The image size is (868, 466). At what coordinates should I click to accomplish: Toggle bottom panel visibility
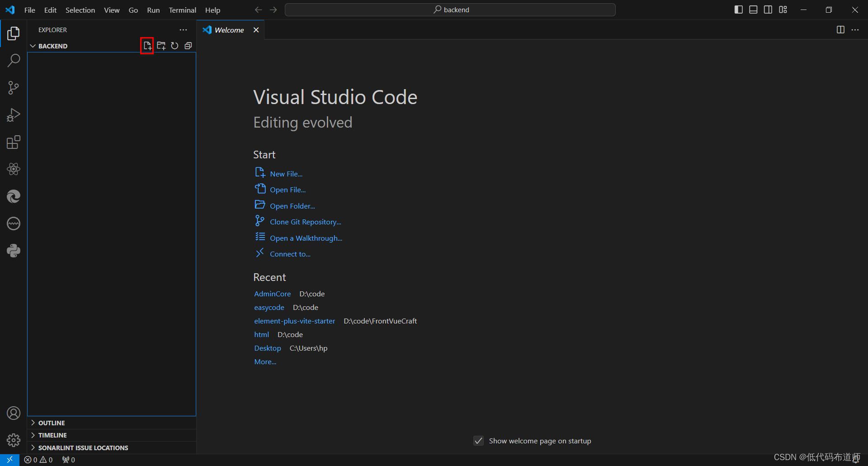click(753, 10)
